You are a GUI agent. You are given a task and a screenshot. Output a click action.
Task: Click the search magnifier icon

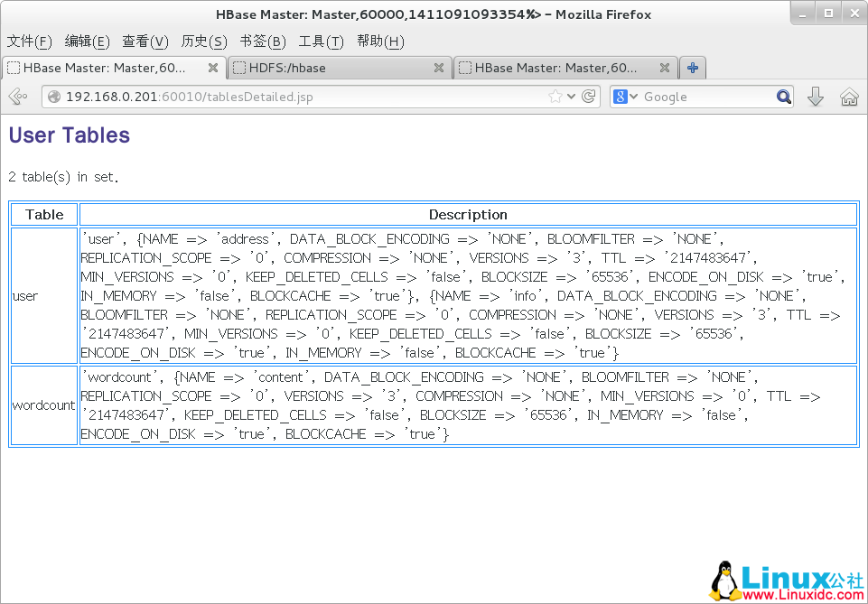click(782, 97)
